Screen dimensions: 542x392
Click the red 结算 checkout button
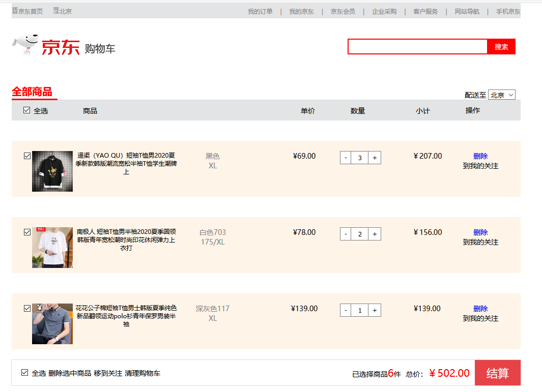click(x=498, y=373)
